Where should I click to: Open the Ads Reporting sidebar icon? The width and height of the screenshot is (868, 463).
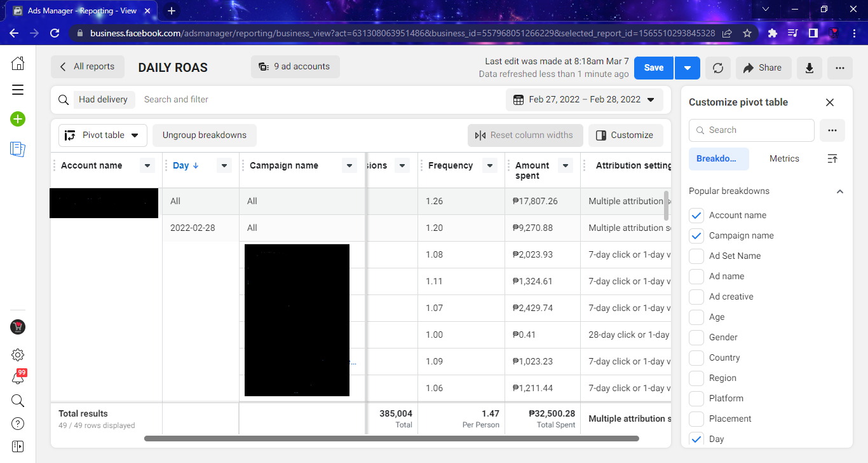(18, 149)
